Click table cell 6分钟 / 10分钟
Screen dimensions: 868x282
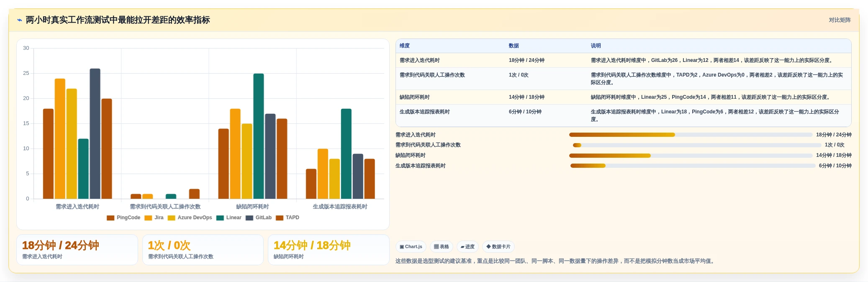point(525,112)
